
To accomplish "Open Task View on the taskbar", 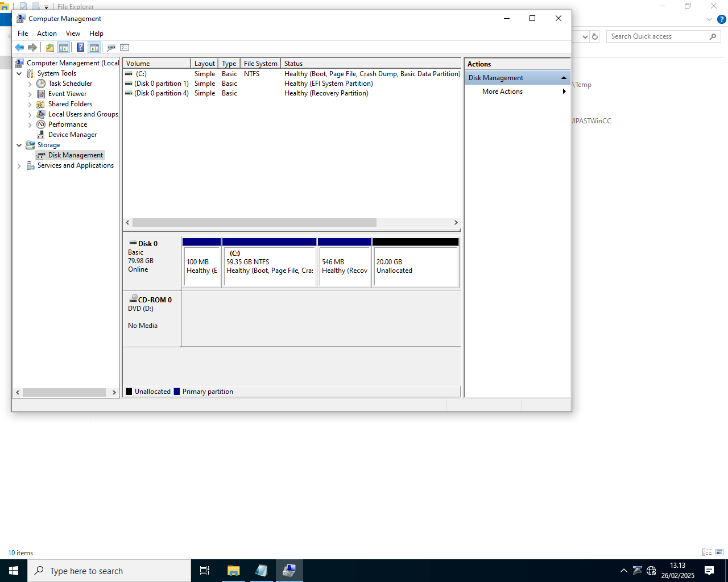I will coord(205,571).
